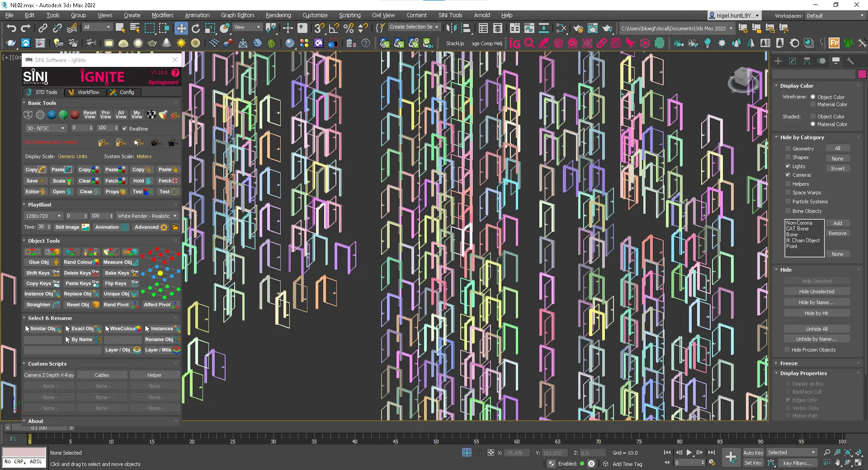
Task: Switch to the WorkFlow tab
Action: [x=85, y=92]
